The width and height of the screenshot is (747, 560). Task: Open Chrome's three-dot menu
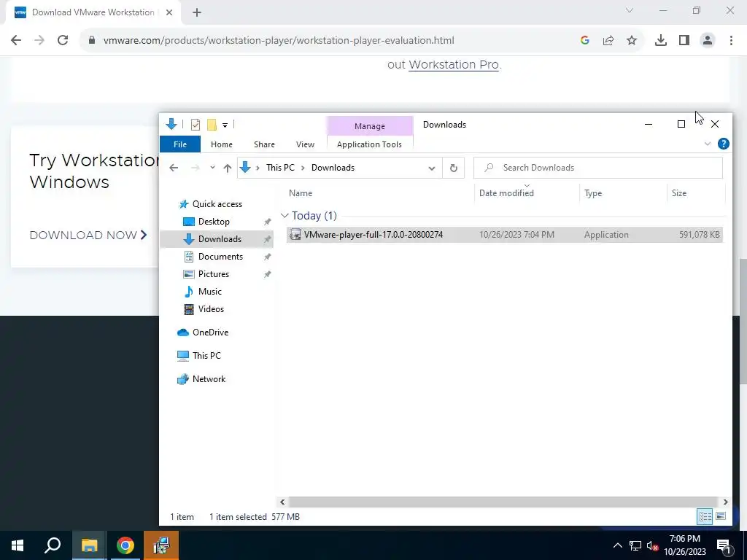[731, 41]
